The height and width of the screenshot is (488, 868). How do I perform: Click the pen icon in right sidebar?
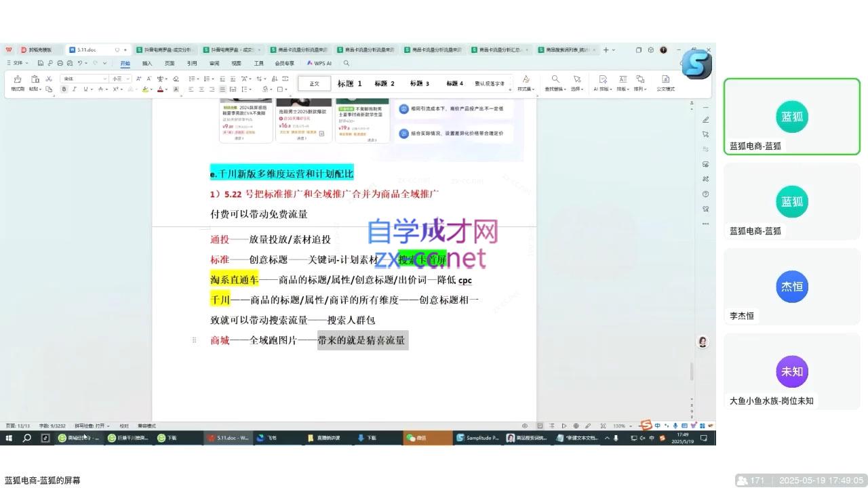[x=706, y=119]
